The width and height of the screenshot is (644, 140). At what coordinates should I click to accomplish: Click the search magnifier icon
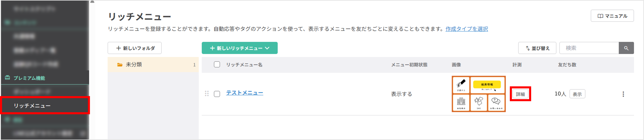point(626,48)
